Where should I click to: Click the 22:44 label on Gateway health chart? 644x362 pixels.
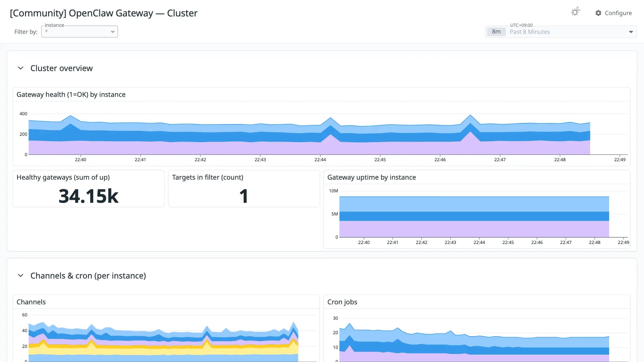click(320, 160)
